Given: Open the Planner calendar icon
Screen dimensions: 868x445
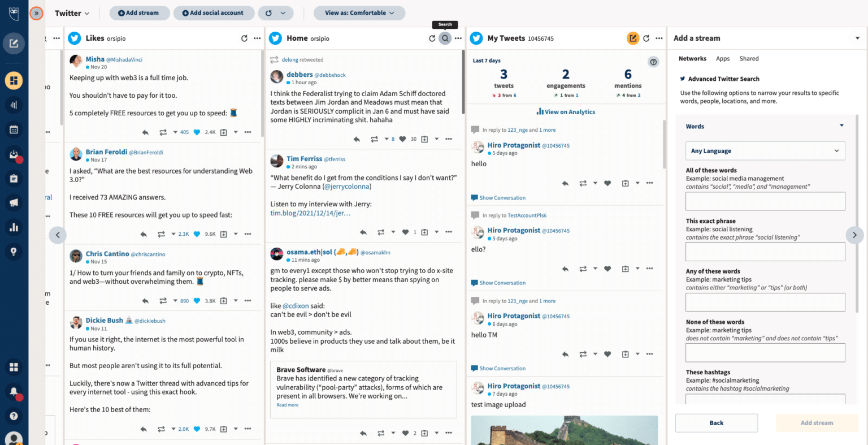Looking at the screenshot, I should click(x=14, y=129).
